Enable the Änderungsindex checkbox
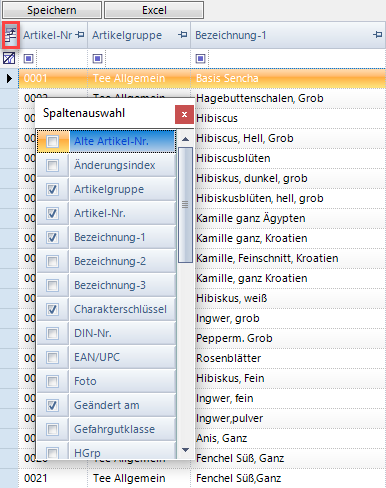Screen dimensions: 386x488 tap(52, 165)
